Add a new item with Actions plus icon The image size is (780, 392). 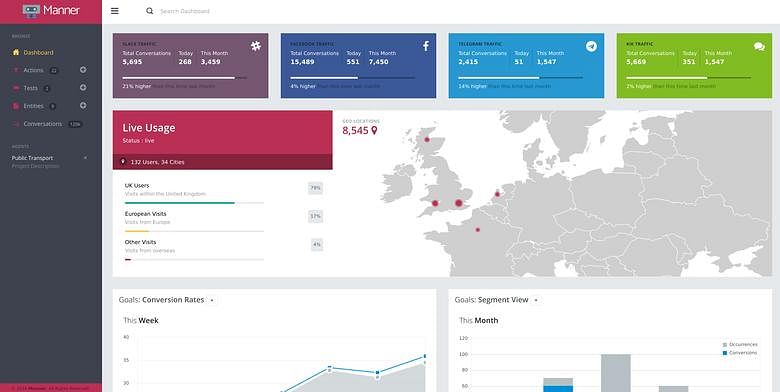[83, 70]
